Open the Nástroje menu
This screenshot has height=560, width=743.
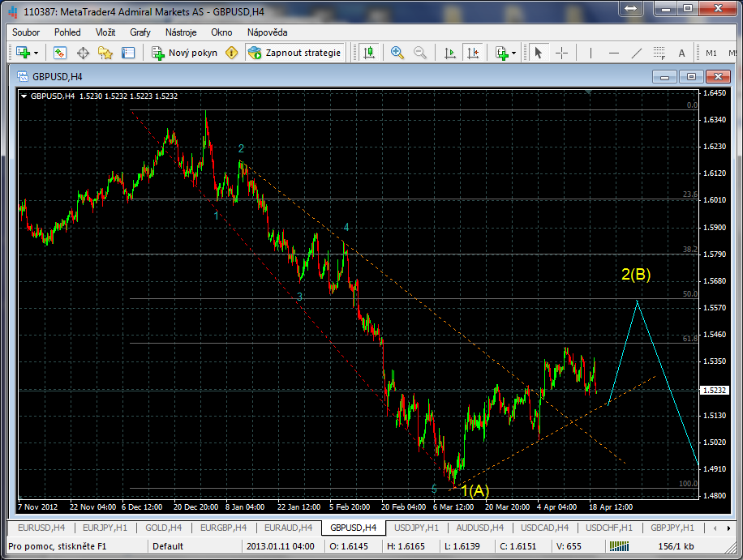(181, 32)
